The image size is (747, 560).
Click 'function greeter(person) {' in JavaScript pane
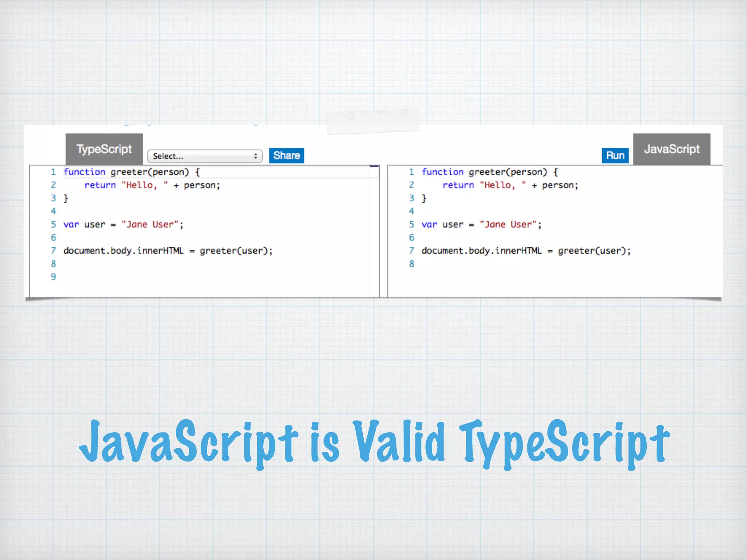pos(490,172)
